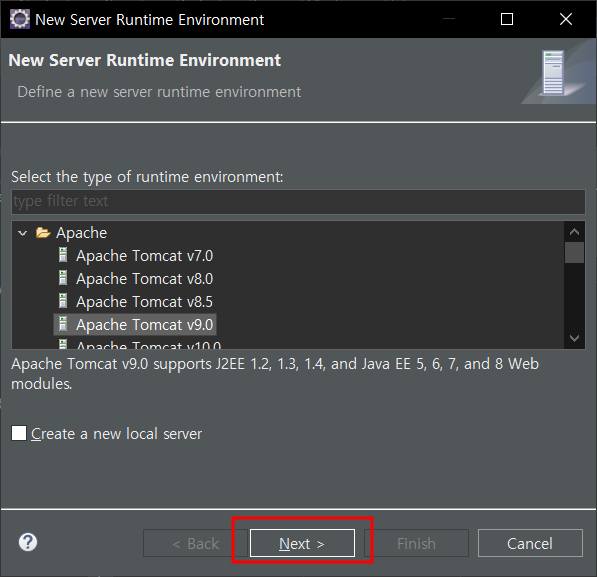Click the list scrollbar down arrow
This screenshot has width=597, height=577.
[x=574, y=338]
